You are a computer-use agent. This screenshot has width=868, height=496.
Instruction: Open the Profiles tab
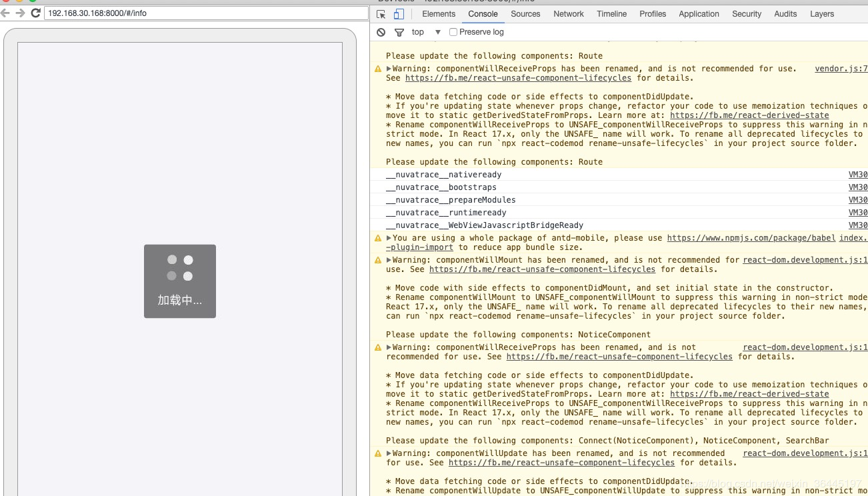(x=653, y=14)
